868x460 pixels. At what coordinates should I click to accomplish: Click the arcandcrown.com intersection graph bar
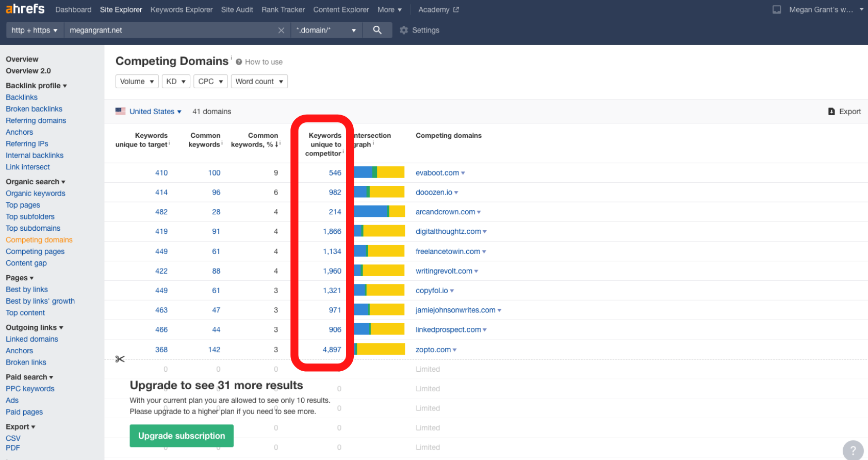(379, 211)
